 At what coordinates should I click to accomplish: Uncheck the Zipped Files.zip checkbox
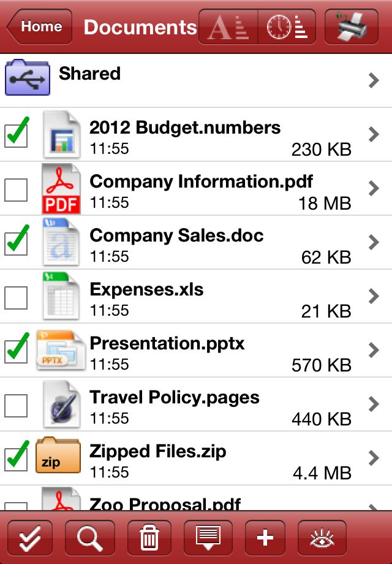[x=16, y=458]
